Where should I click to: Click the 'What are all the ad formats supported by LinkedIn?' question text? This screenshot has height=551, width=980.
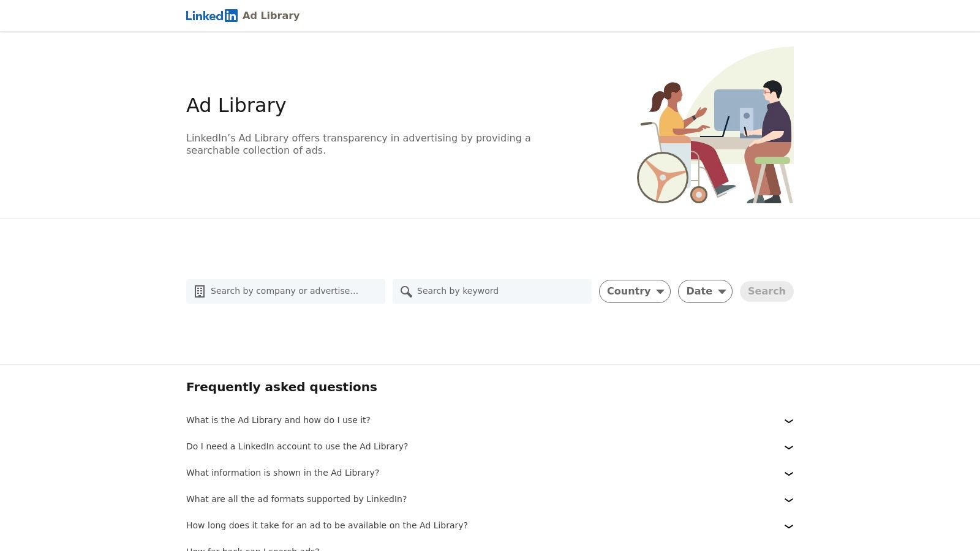click(296, 499)
